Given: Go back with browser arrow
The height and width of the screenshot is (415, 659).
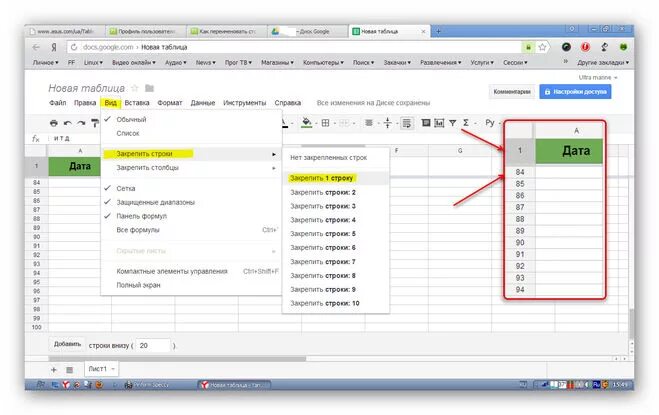Looking at the screenshot, I should tap(37, 47).
